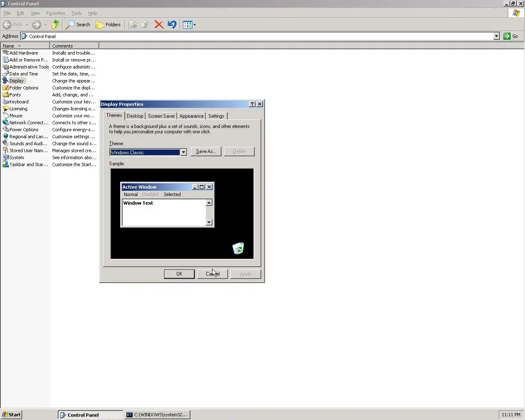525x420 pixels.
Task: Switch to the Settings tab
Action: coord(216,116)
